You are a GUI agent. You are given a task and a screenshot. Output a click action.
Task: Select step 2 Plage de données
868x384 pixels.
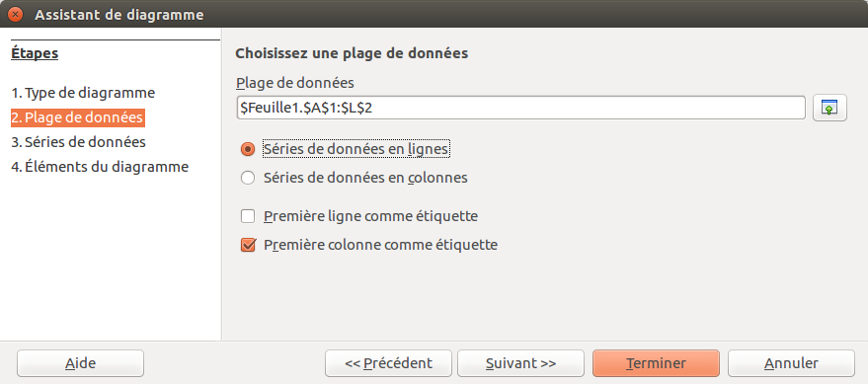click(77, 117)
